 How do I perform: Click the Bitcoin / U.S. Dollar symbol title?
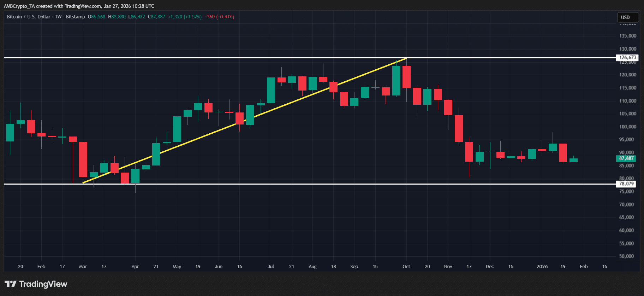coord(29,17)
